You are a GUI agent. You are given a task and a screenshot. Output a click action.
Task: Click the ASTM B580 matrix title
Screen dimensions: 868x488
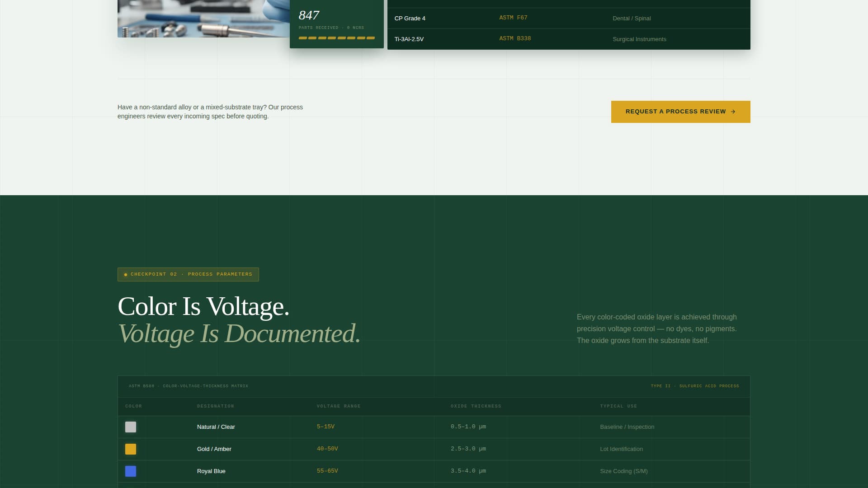[x=189, y=386]
